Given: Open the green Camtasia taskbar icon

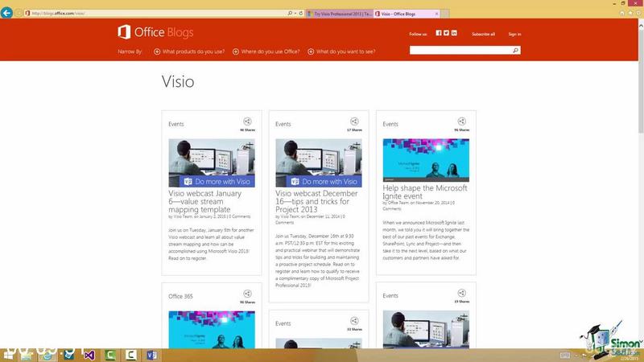Looking at the screenshot, I should pyautogui.click(x=109, y=355).
